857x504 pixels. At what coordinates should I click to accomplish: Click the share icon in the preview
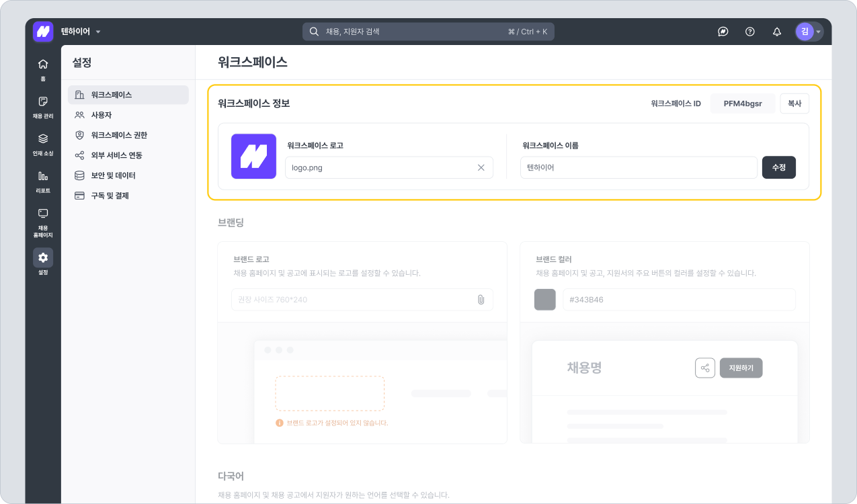pyautogui.click(x=705, y=368)
